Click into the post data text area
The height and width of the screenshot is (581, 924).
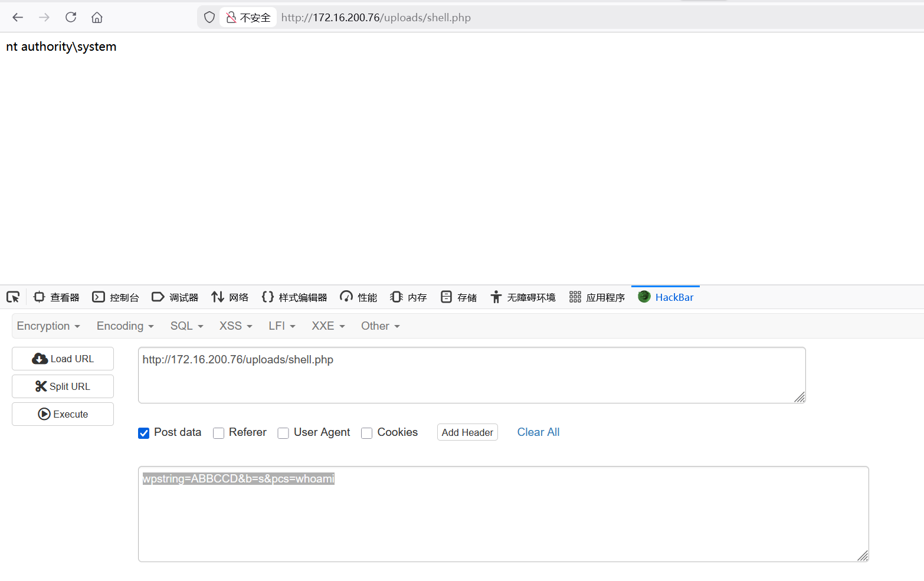coord(503,519)
